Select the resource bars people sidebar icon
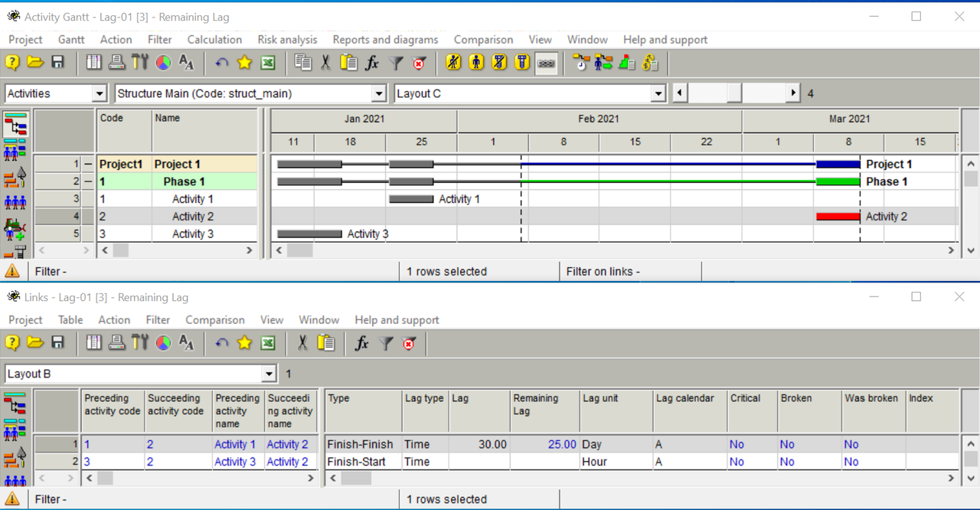 (15, 150)
